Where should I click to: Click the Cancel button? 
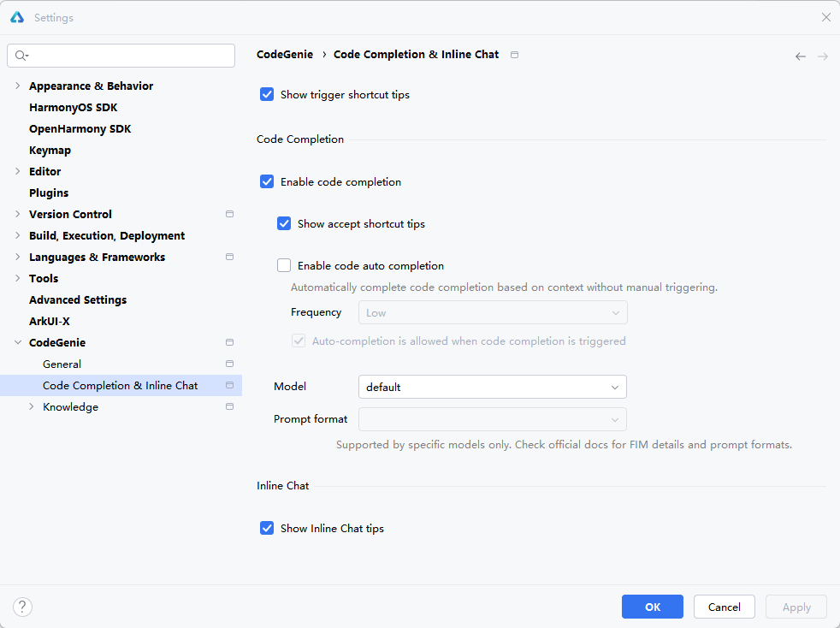(x=724, y=607)
